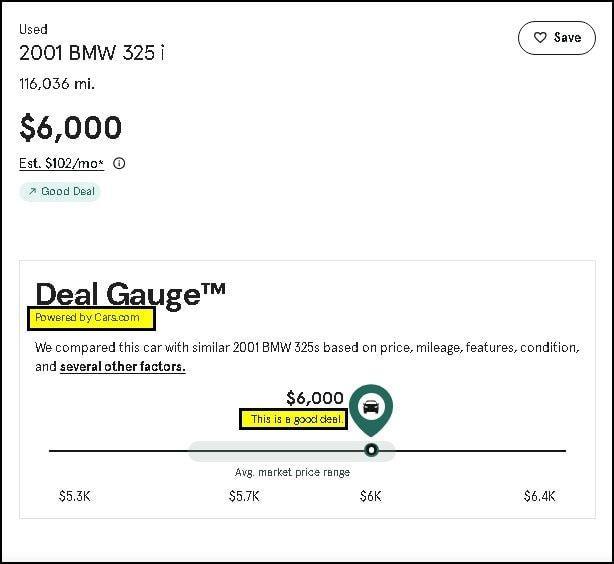The width and height of the screenshot is (614, 564).
Task: Click the info icon beside monthly estimate
Action: [120, 164]
